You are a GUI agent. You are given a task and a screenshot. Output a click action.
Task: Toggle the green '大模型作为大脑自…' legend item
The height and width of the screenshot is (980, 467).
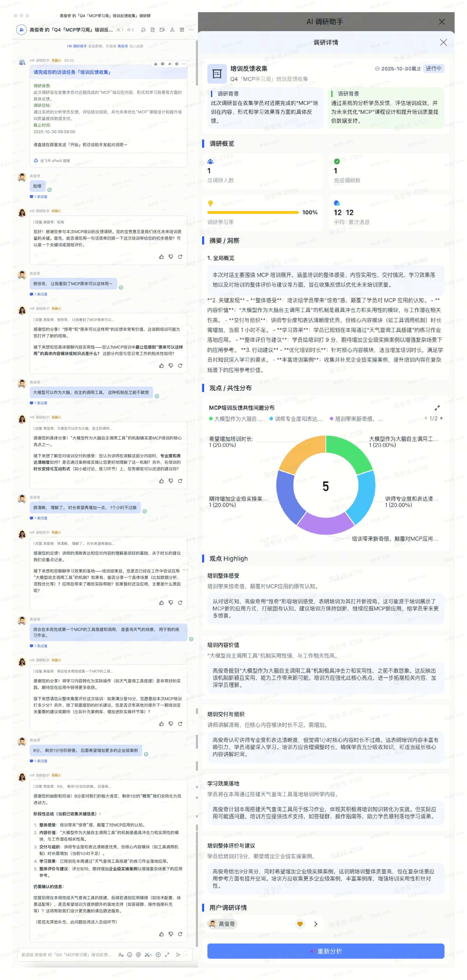click(236, 419)
